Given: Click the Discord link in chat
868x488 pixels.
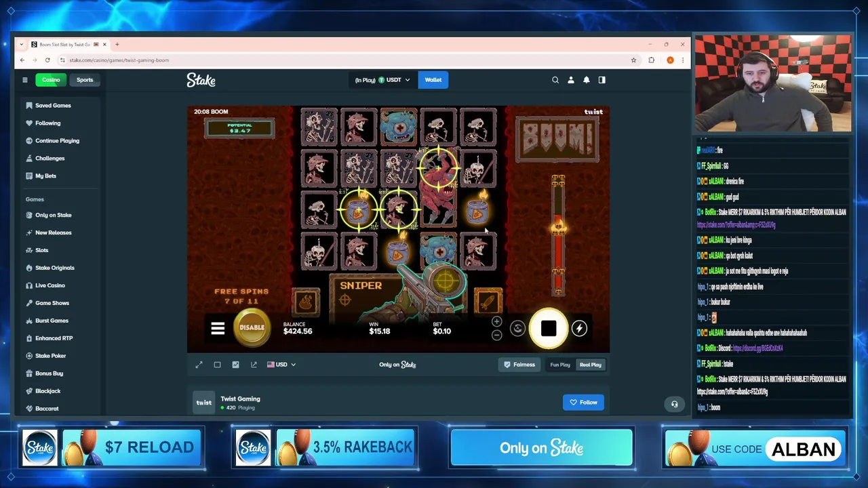Looking at the screenshot, I should [759, 348].
